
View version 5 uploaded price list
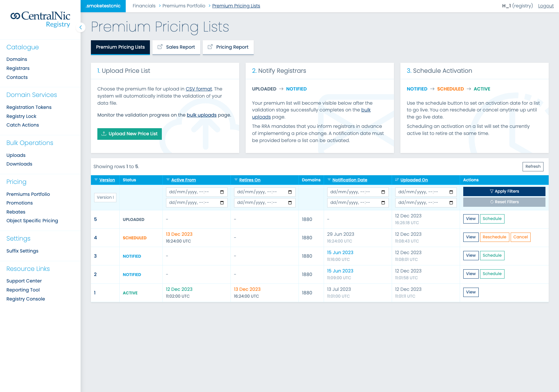tap(471, 219)
